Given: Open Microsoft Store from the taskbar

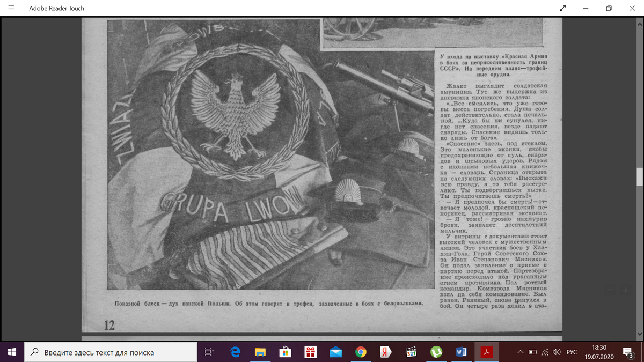Looking at the screenshot, I should click(285, 352).
